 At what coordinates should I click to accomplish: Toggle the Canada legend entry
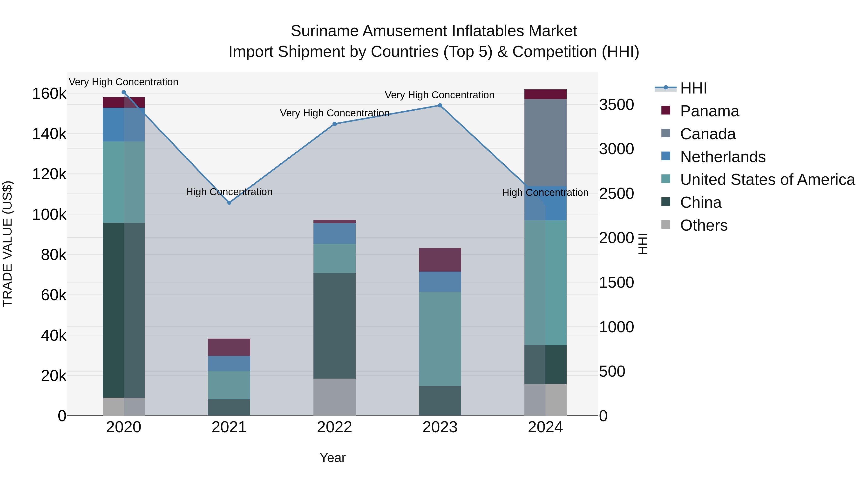[x=698, y=134]
